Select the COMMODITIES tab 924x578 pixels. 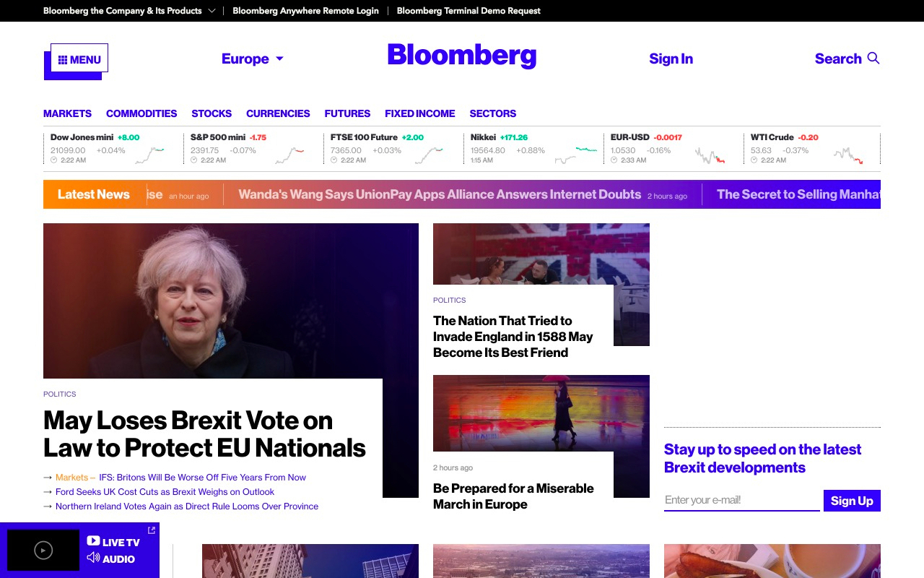coord(141,113)
